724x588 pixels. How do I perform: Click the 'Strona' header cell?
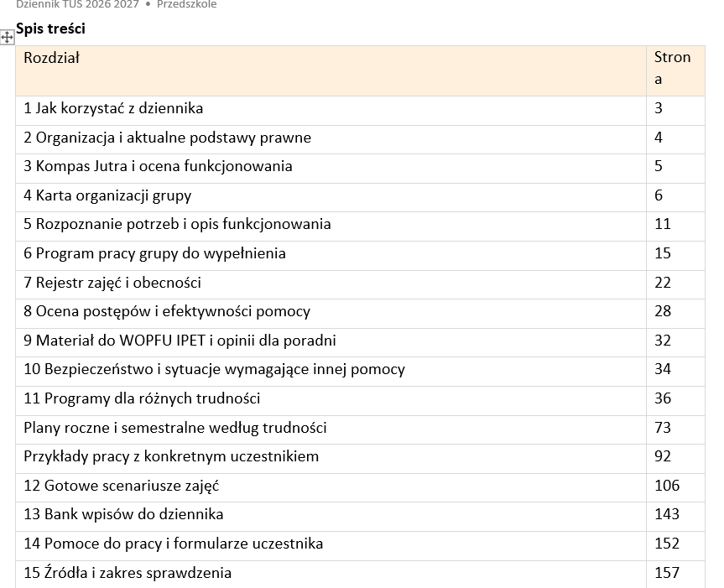[x=675, y=71]
